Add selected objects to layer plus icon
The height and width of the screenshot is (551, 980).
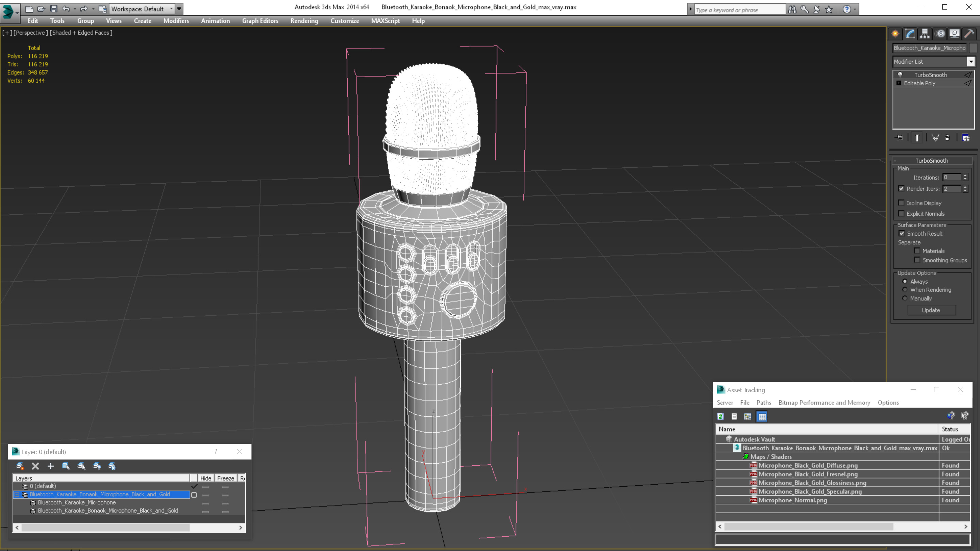[51, 466]
